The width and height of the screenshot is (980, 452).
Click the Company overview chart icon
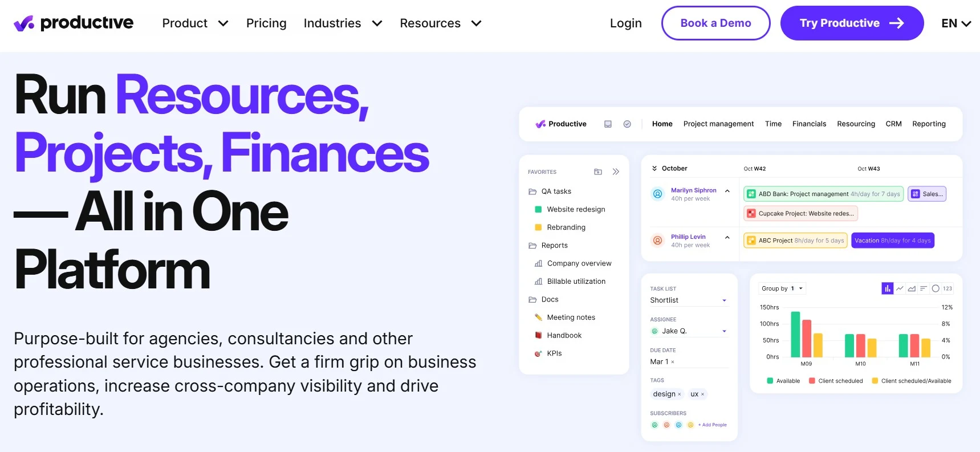point(538,263)
